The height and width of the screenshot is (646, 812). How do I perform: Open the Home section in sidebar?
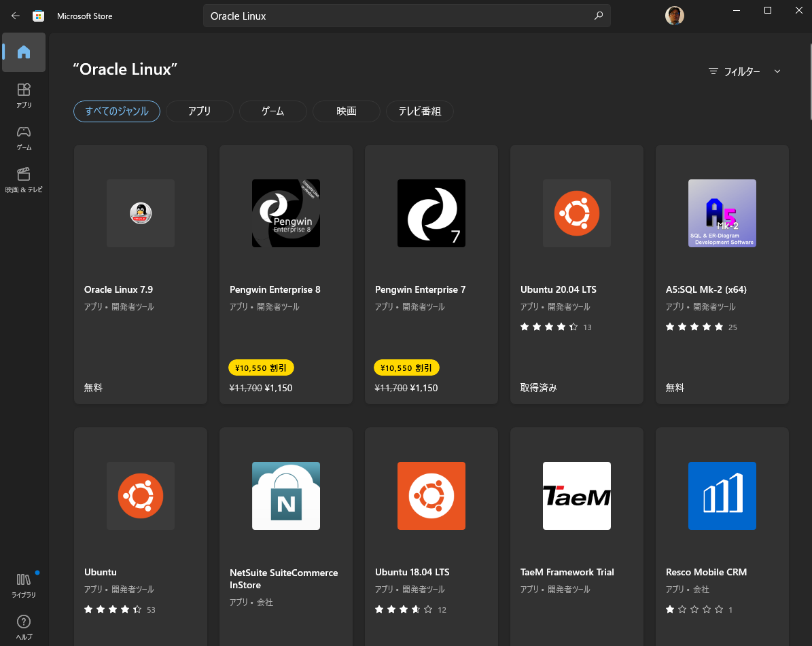[x=24, y=52]
